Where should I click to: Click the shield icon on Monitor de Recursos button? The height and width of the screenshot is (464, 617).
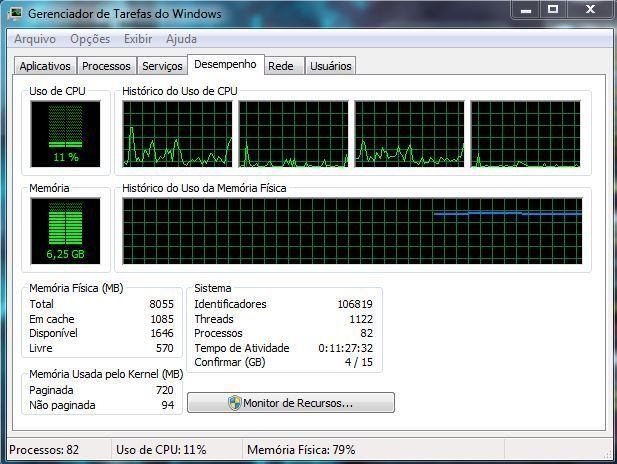(x=235, y=403)
